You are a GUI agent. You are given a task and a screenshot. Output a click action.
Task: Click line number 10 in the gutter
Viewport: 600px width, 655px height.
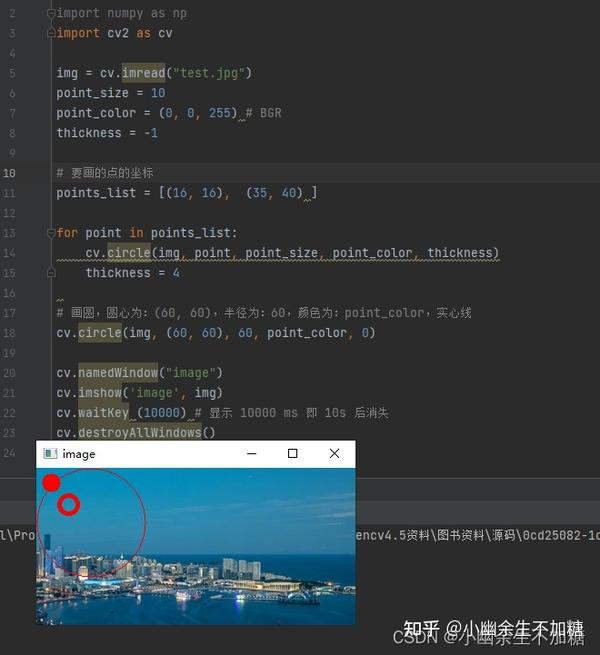[9, 173]
